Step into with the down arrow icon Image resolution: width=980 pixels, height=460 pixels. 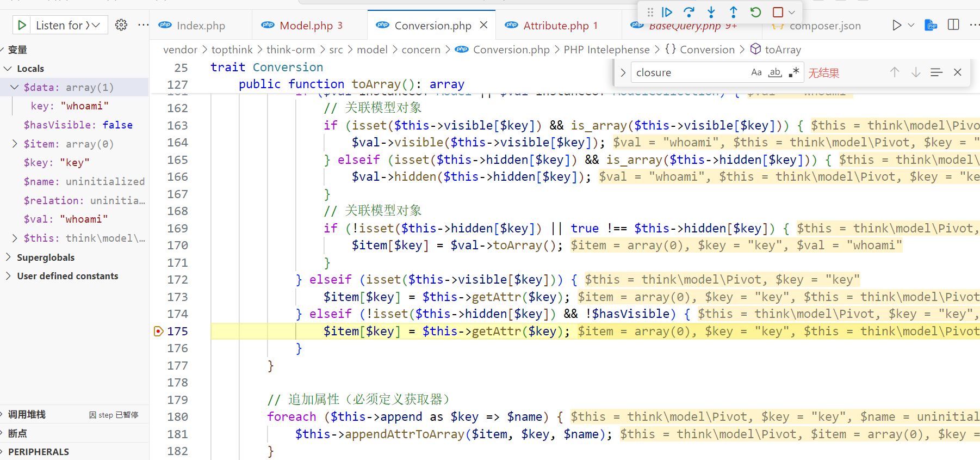pos(711,12)
